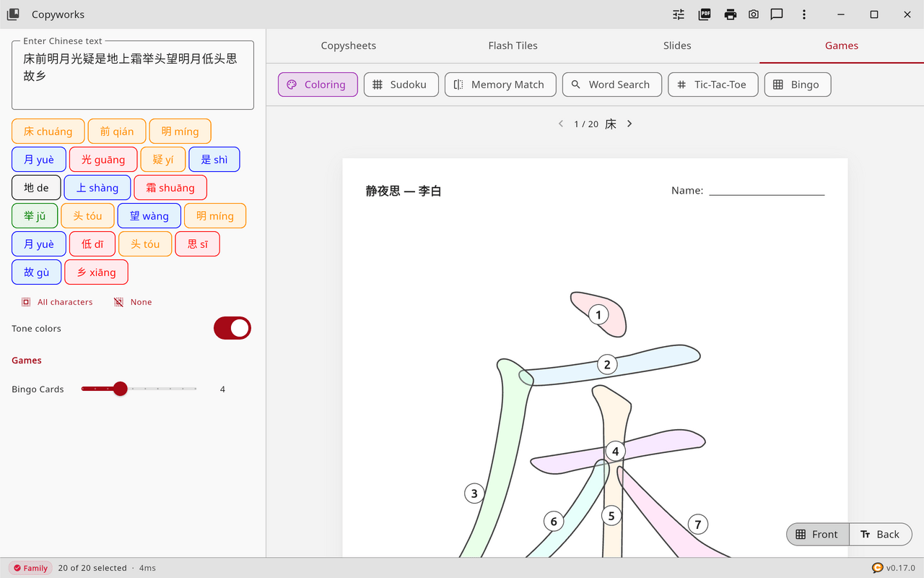Open the Flash Tiles tab

pos(513,46)
